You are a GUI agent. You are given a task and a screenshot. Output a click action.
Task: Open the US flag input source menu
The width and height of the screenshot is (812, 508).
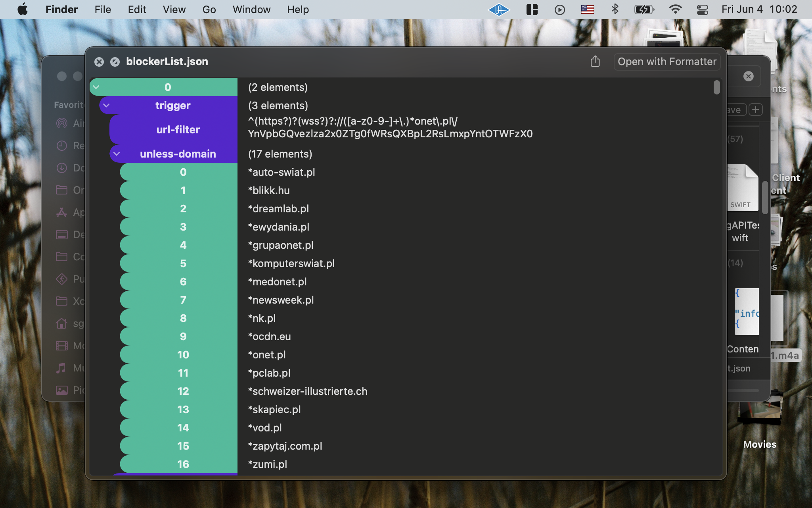click(588, 10)
